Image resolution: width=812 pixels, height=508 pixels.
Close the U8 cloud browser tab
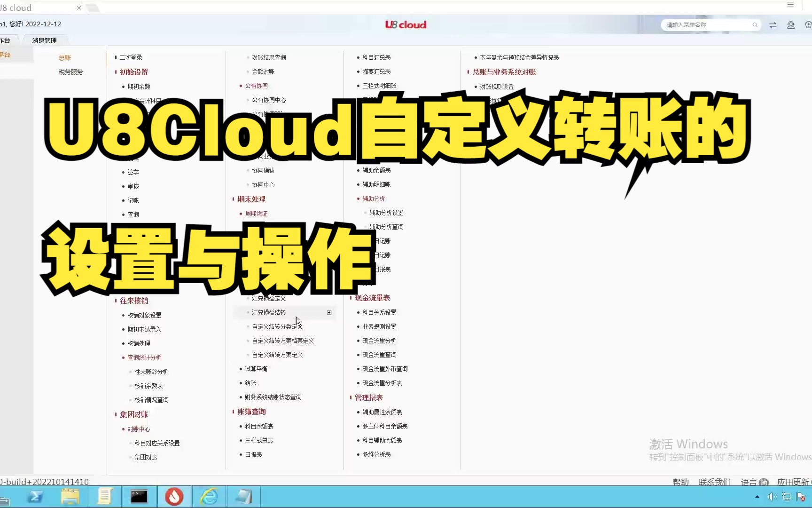[79, 8]
